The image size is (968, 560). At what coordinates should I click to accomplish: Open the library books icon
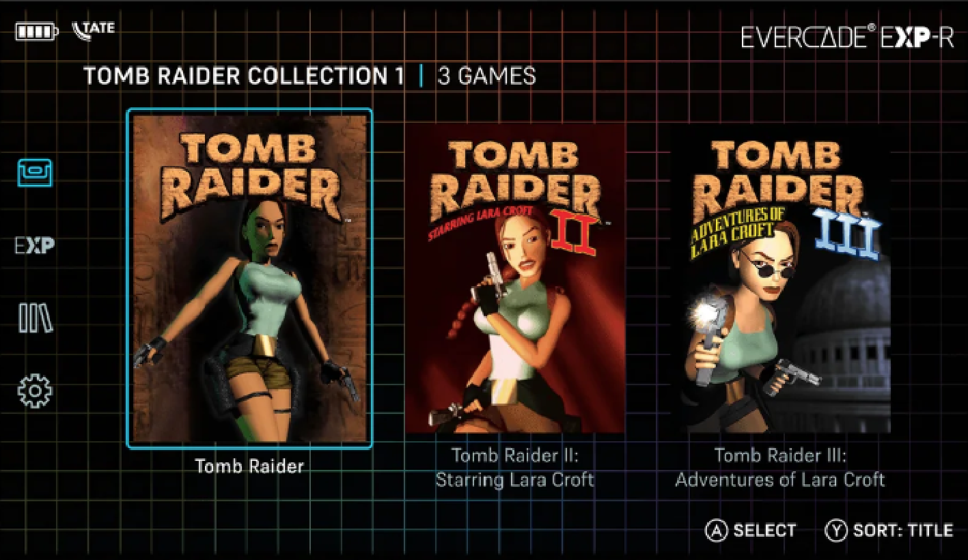click(x=36, y=318)
